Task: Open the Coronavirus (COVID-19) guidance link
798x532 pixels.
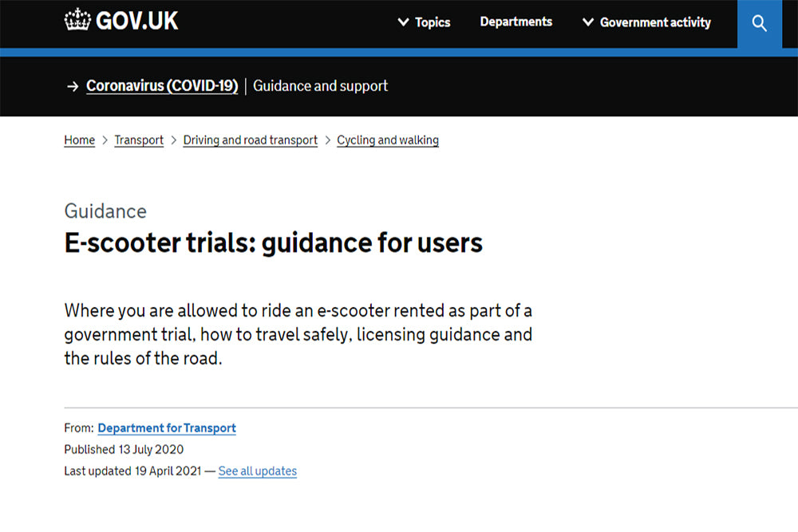Action: (162, 85)
